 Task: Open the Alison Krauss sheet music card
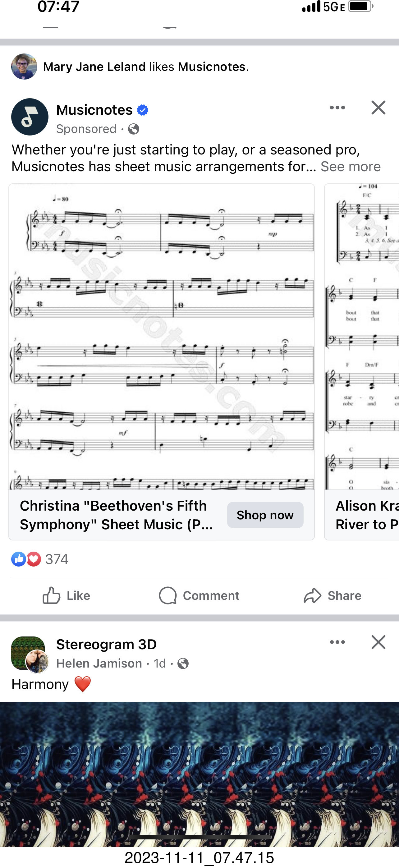(x=362, y=361)
